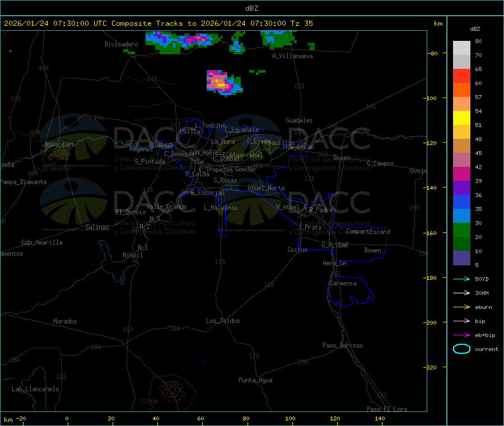Click the green echo above A_Villanueva
The height and width of the screenshot is (426, 504).
(x=278, y=39)
